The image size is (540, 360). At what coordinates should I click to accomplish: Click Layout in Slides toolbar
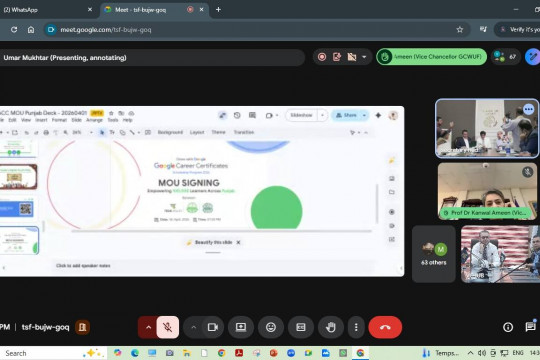[x=197, y=132]
